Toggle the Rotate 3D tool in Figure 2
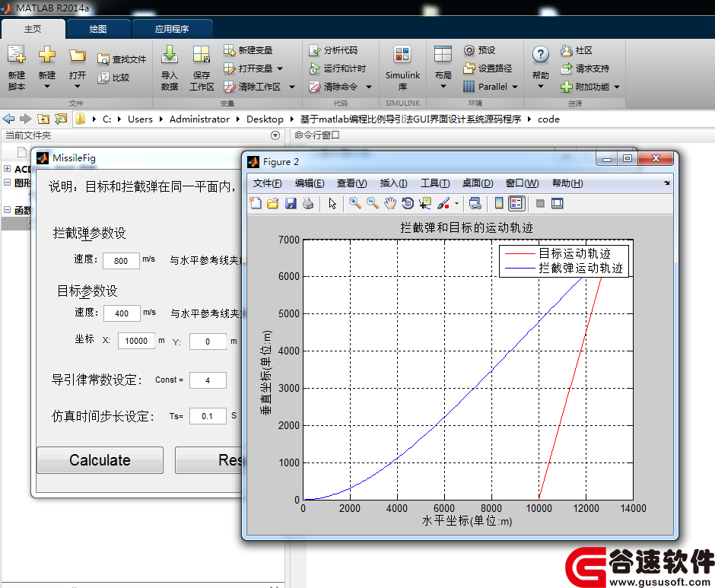The height and width of the screenshot is (588, 715). 408,203
